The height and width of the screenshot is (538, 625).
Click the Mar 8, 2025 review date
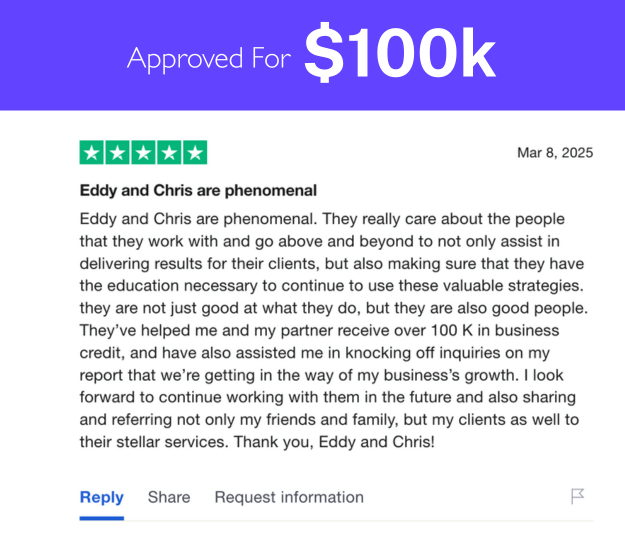[555, 153]
